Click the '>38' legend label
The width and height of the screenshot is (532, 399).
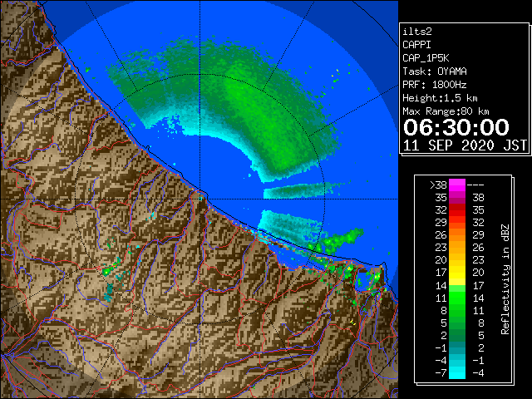439,185
